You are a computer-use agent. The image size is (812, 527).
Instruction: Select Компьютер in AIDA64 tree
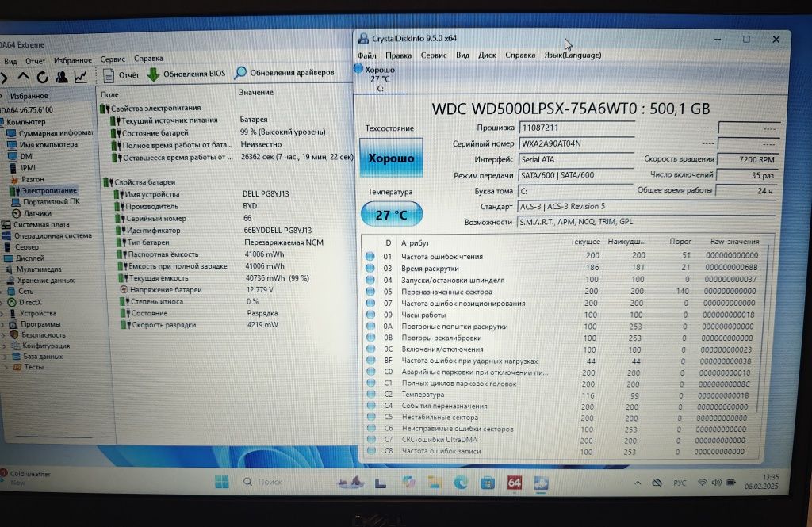[26, 122]
